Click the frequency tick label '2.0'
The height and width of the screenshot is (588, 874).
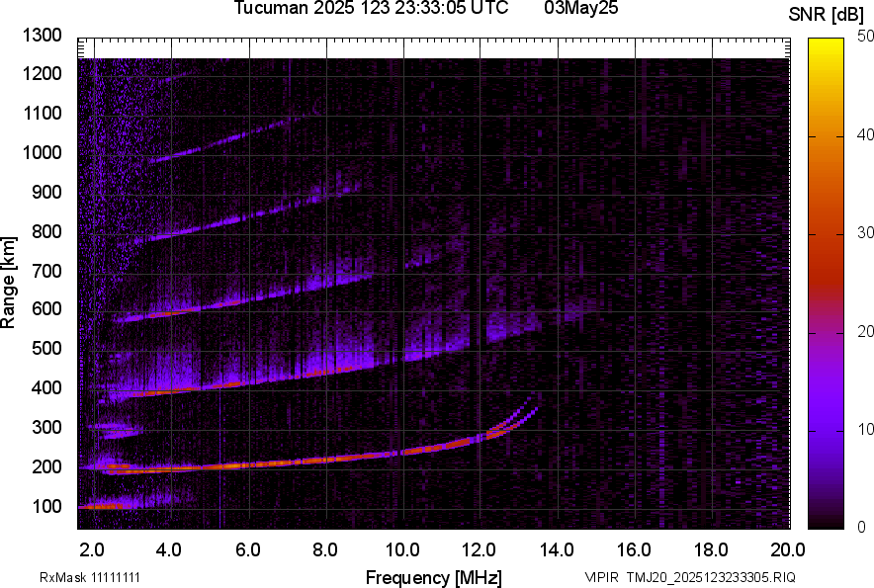point(92,550)
